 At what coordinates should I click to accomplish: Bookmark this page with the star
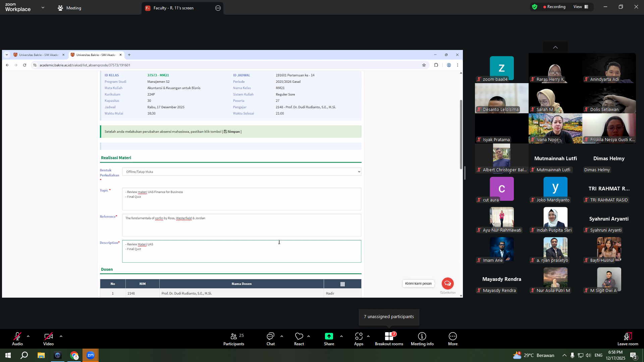click(x=424, y=65)
